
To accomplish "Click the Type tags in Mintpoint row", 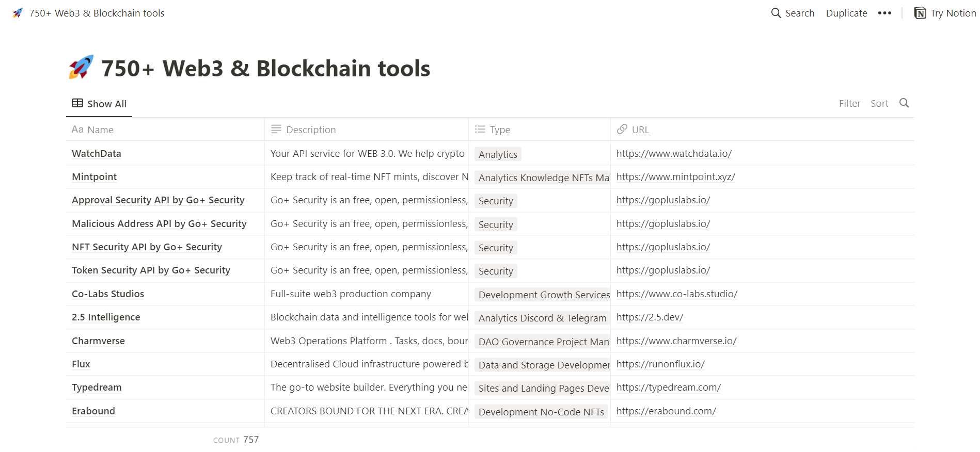I will pyautogui.click(x=542, y=177).
